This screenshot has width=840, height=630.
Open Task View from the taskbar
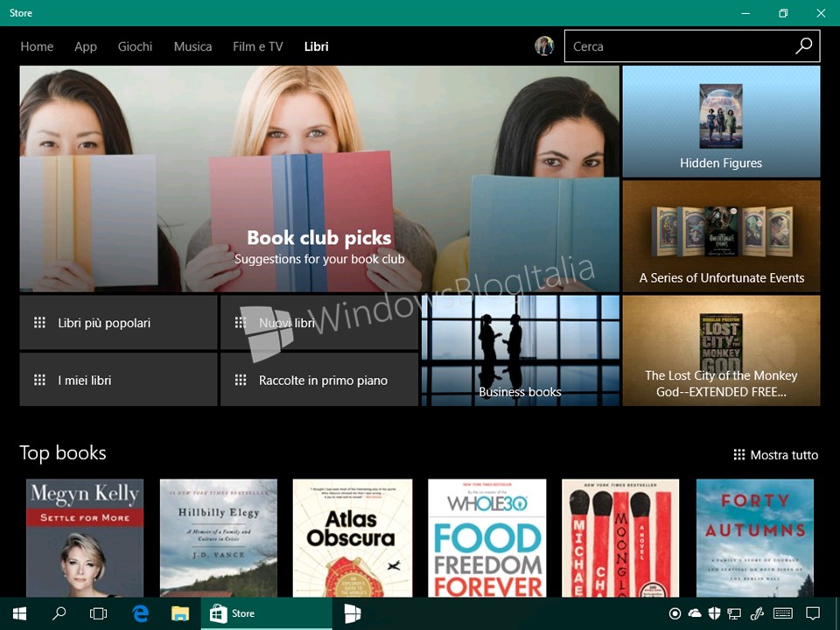coord(98,614)
